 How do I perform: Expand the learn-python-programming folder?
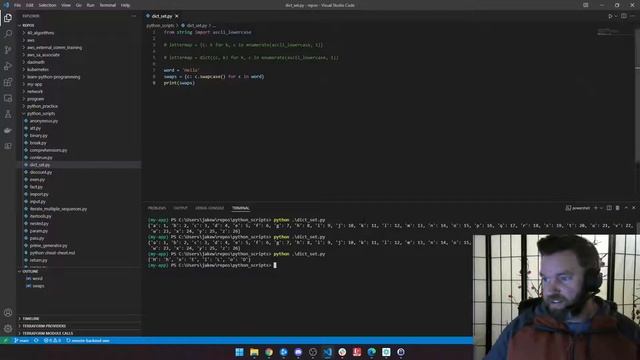[53, 77]
